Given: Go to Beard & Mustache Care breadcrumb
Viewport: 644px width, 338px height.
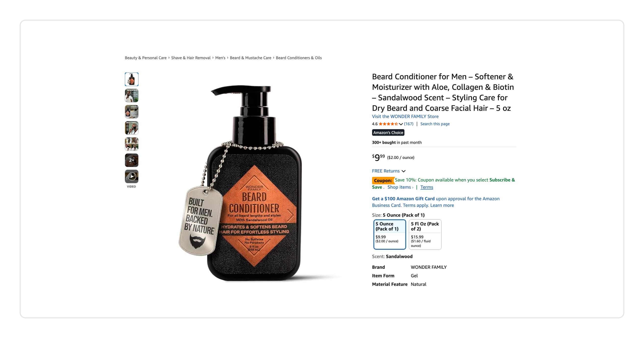Looking at the screenshot, I should coord(250,58).
